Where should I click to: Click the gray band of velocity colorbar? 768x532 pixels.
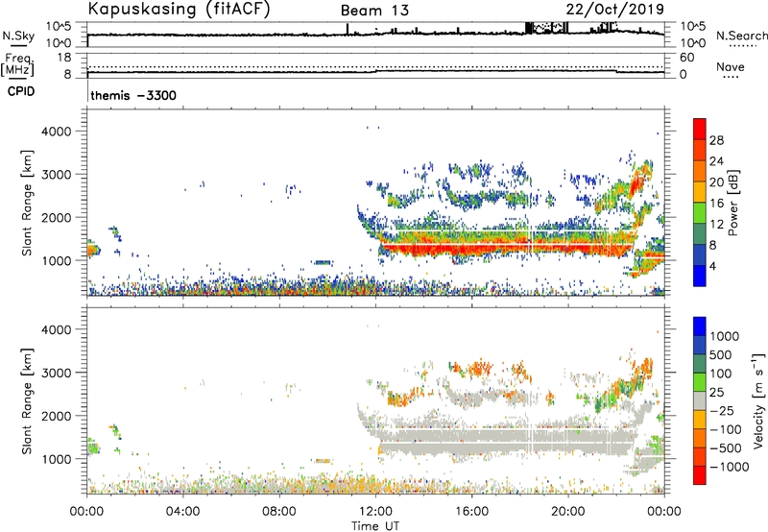[x=700, y=401]
